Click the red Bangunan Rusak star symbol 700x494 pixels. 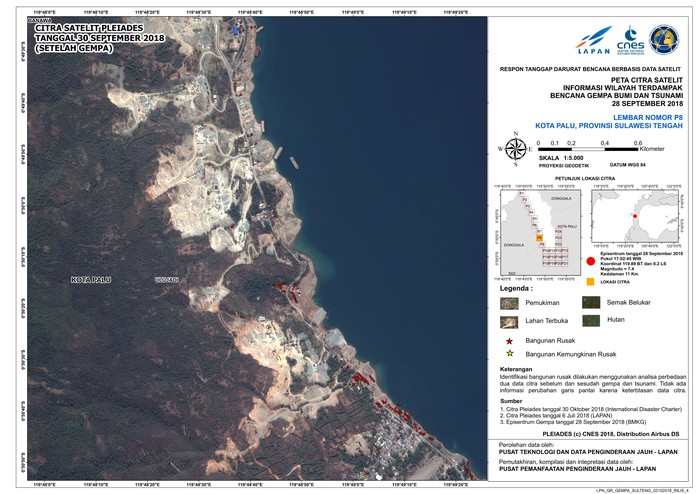coord(509,340)
